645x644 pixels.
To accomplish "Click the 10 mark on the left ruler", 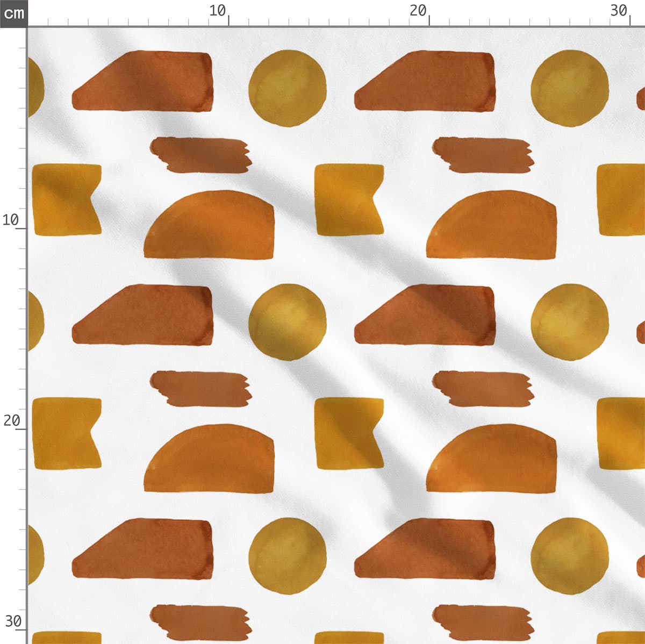I will pos(11,220).
